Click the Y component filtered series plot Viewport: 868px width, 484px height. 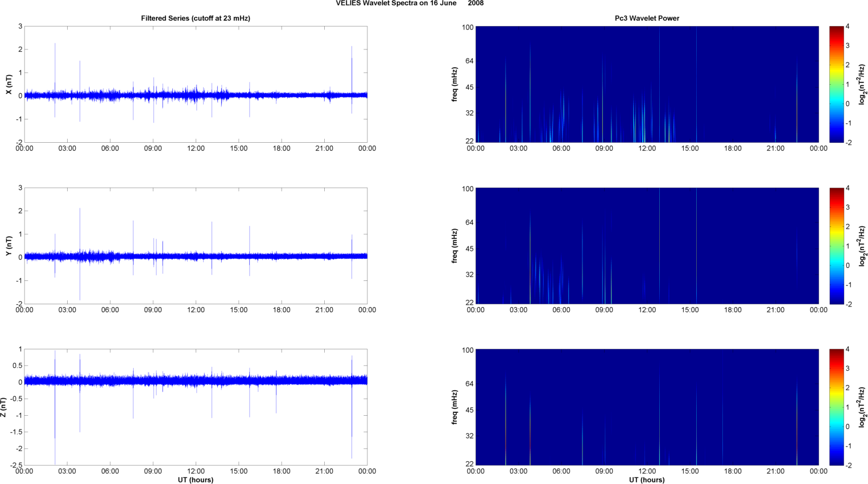tap(196, 246)
